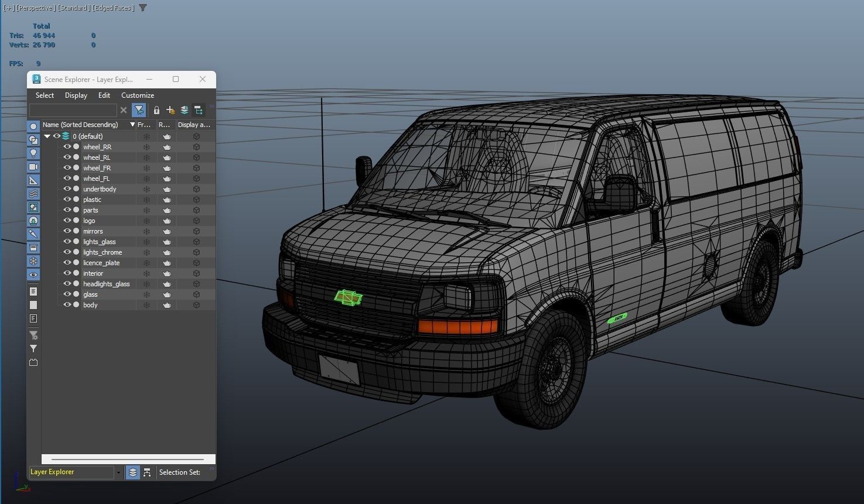Open the Display menu
Image resolution: width=864 pixels, height=504 pixels.
point(76,95)
